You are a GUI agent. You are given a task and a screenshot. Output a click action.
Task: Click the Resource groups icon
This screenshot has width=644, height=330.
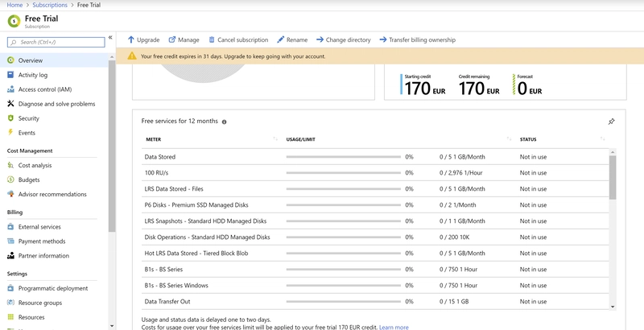(10, 303)
